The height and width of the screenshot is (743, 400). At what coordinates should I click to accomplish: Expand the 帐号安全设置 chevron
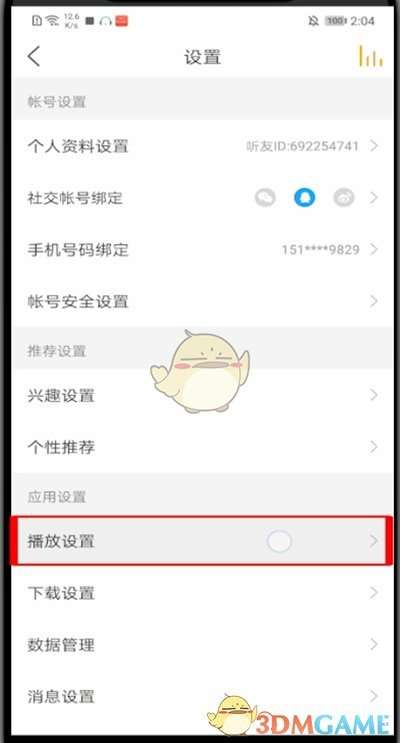[x=374, y=301]
